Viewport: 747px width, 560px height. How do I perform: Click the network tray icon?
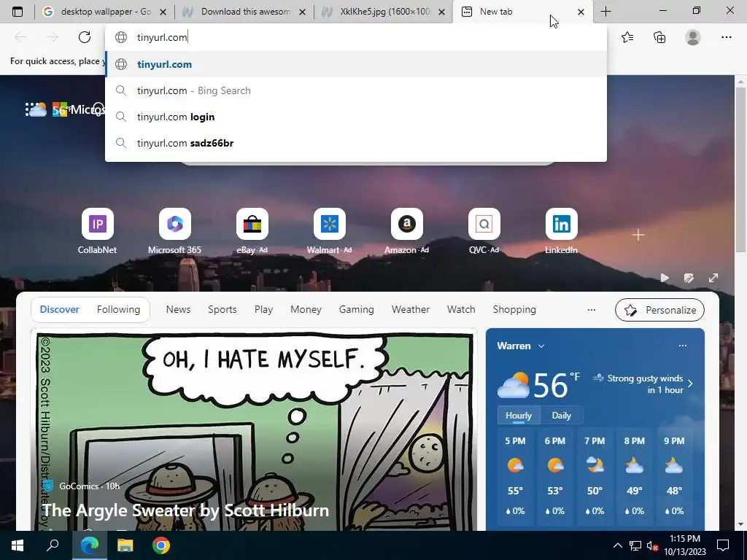pos(635,545)
